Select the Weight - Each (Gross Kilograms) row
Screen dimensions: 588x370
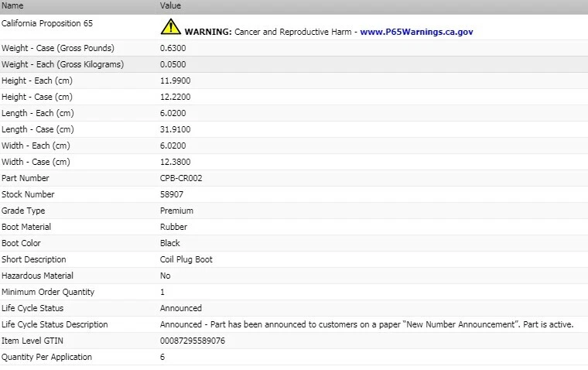(x=294, y=64)
